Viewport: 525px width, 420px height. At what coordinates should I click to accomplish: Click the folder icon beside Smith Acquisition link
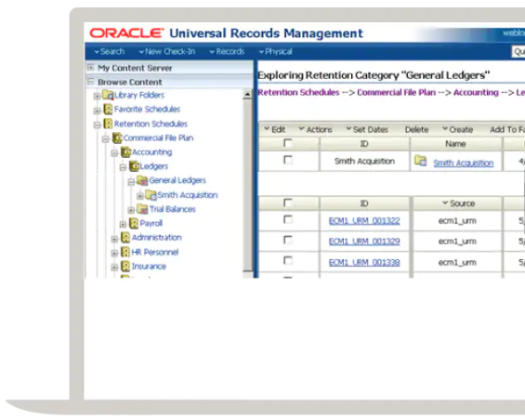[420, 161]
